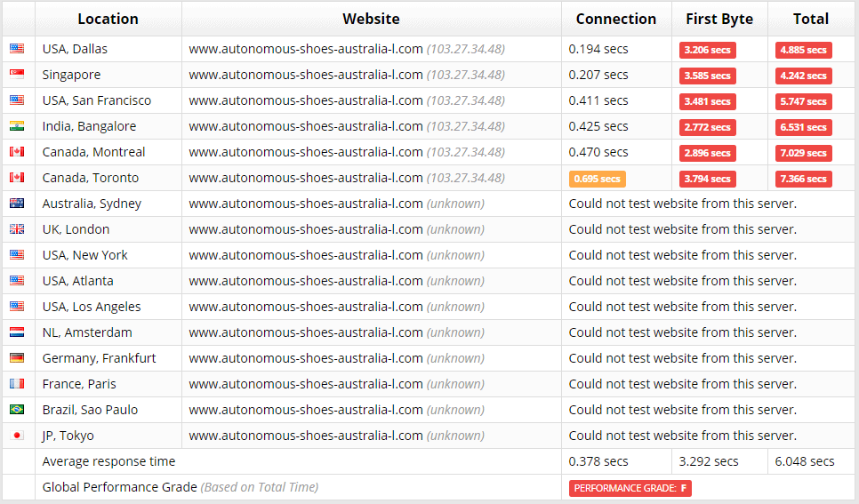Image resolution: width=859 pixels, height=504 pixels.
Task: Click the 4.242 secs total badge
Action: pyautogui.click(x=803, y=76)
